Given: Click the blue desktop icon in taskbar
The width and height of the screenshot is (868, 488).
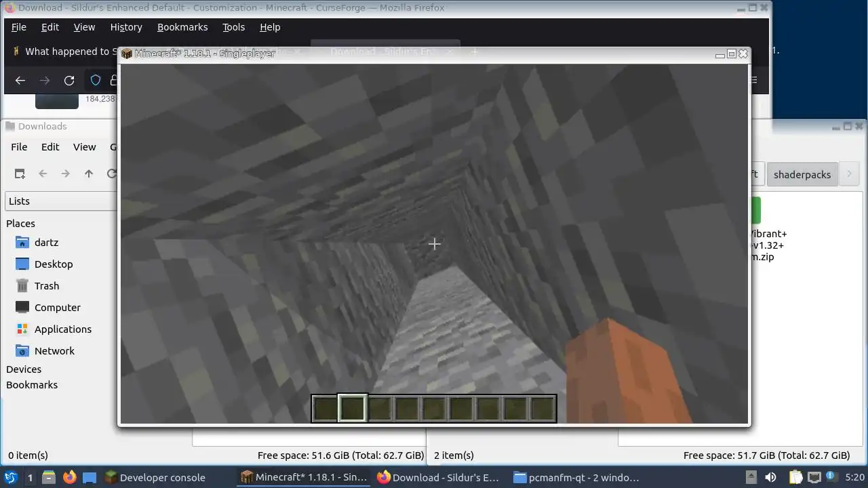Looking at the screenshot, I should [x=90, y=477].
